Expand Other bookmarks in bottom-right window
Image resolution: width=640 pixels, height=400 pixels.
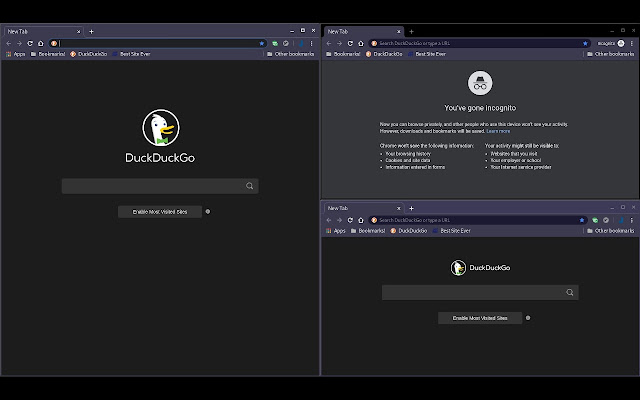pyautogui.click(x=611, y=231)
